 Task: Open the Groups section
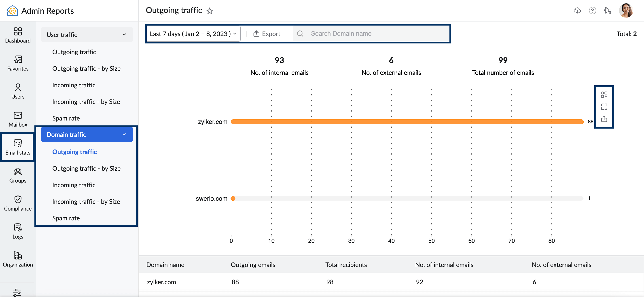coord(18,175)
